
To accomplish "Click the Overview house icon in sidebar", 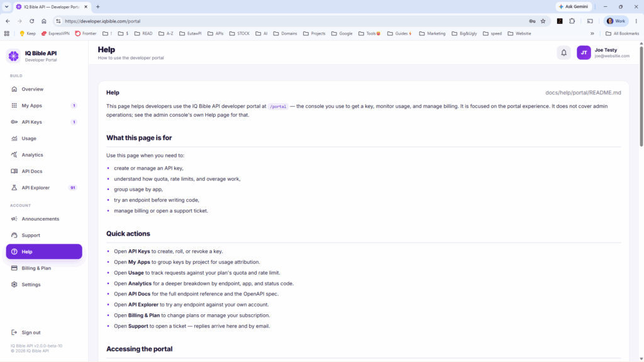I will point(14,89).
